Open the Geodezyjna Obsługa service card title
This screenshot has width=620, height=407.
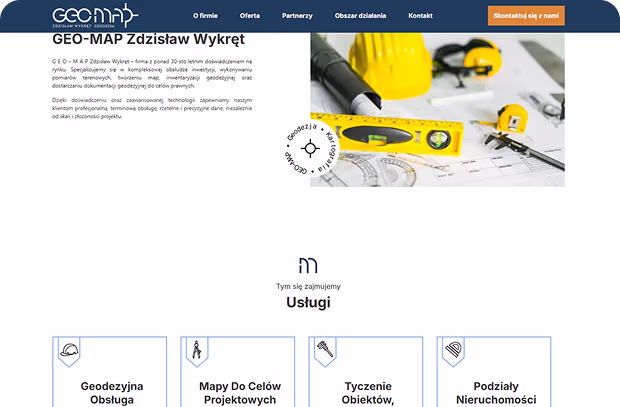tap(112, 393)
